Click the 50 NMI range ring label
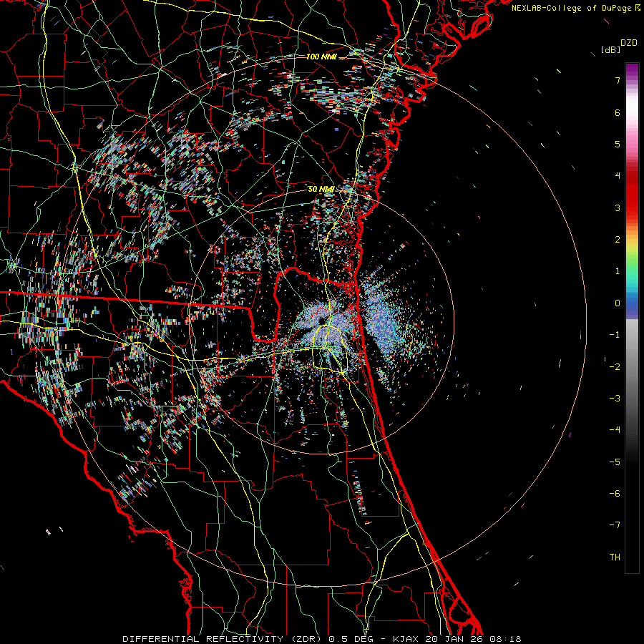This screenshot has height=644, width=644. (321, 189)
